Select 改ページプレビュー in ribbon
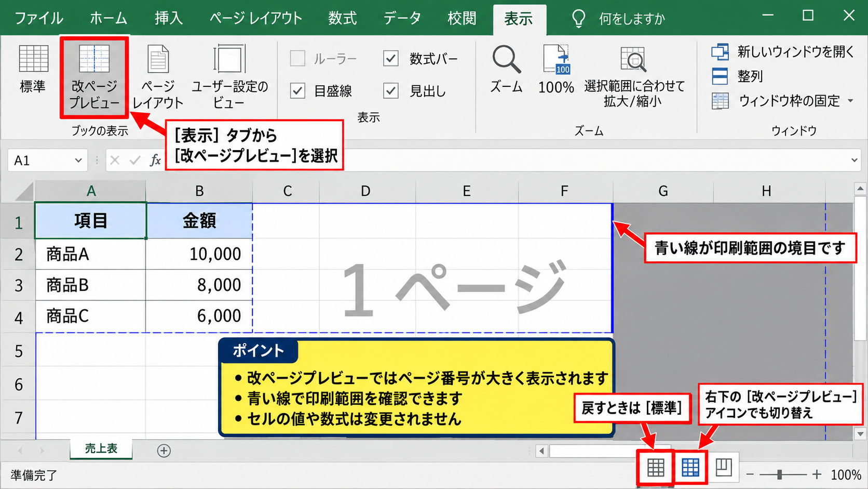This screenshot has height=489, width=868. tap(94, 77)
